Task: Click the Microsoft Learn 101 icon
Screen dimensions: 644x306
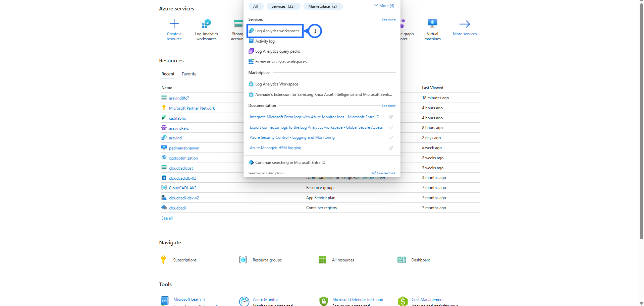Action: (165, 301)
